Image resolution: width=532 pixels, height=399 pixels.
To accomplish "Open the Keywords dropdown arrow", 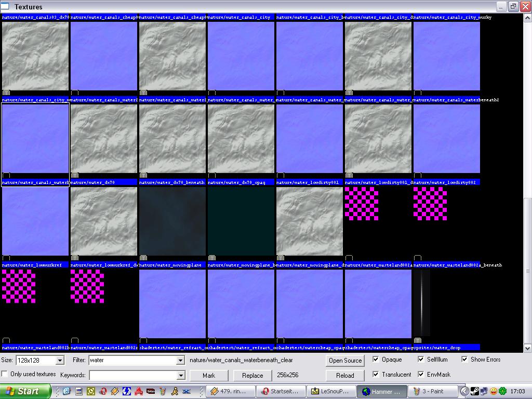I will [x=180, y=375].
